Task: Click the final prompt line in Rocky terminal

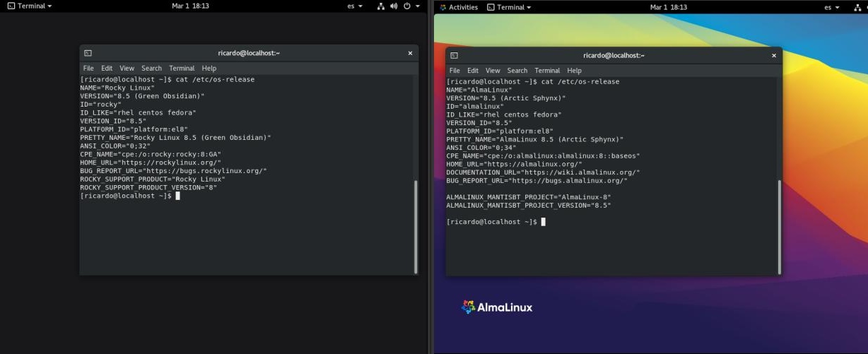Action: point(130,196)
